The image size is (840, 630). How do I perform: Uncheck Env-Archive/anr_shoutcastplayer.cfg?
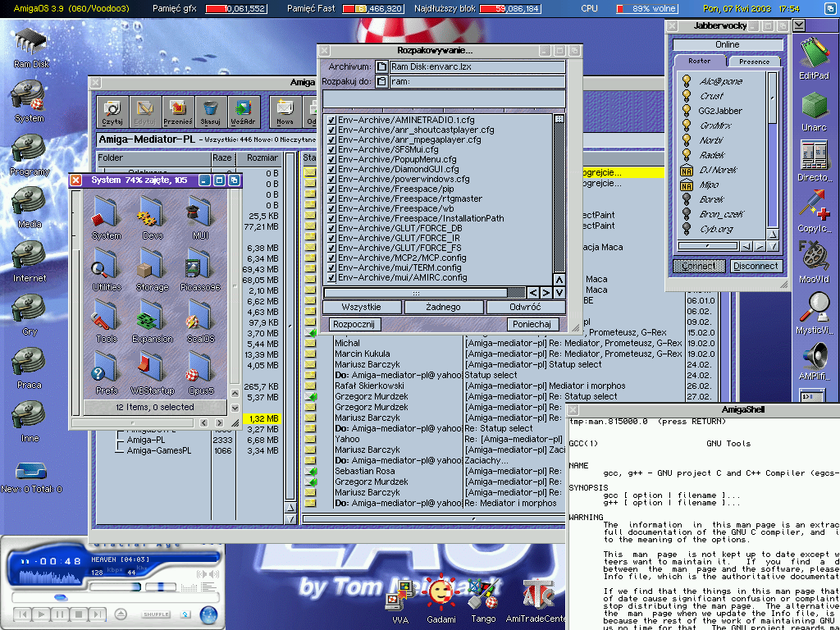point(331,130)
